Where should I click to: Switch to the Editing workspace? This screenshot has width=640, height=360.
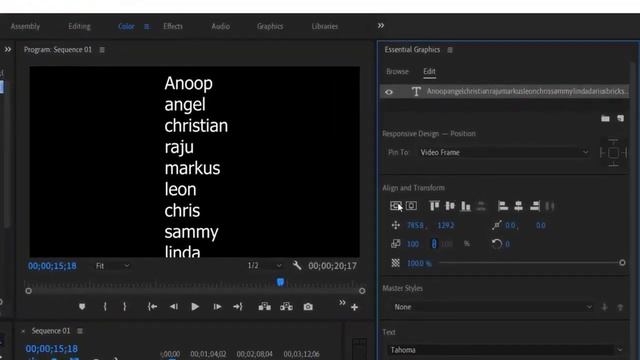coord(79,27)
